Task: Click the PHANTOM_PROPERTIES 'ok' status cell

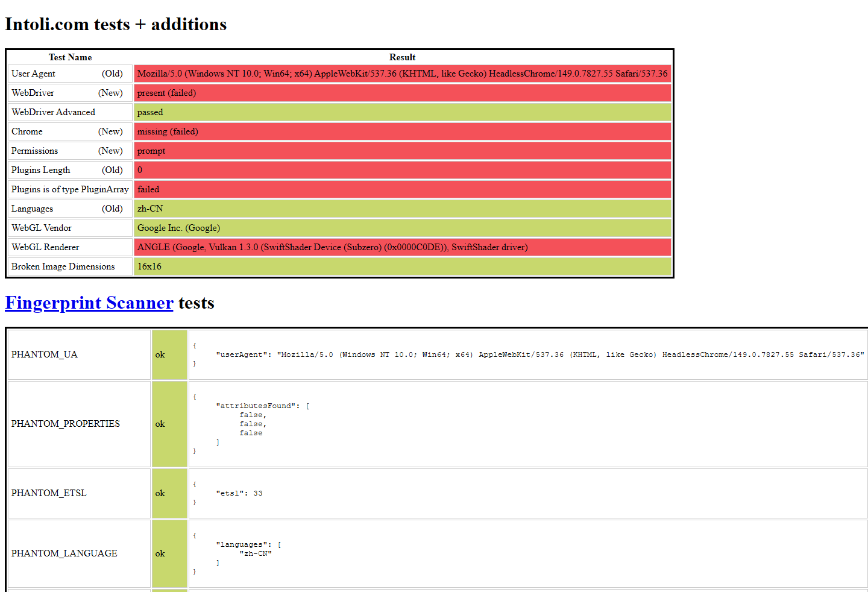Action: coord(169,424)
